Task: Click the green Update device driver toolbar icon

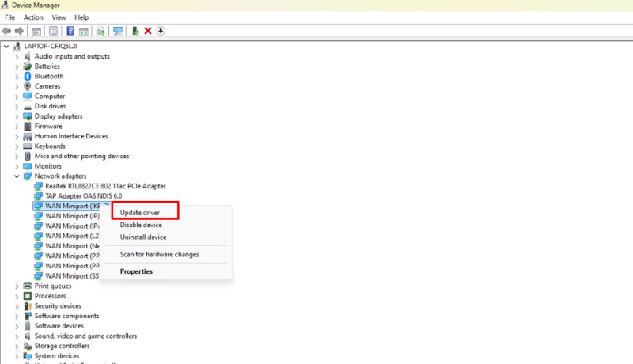Action: click(x=136, y=31)
